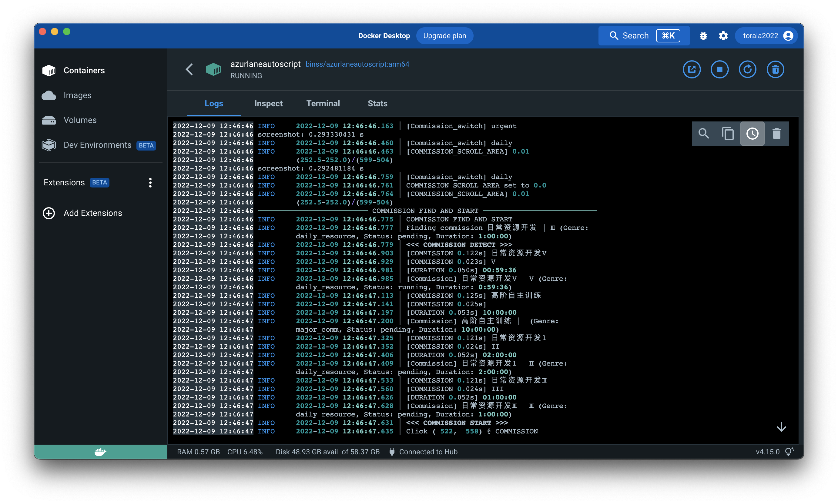Switch to the Logs tab
Screen dimensions: 838x504
(x=214, y=104)
